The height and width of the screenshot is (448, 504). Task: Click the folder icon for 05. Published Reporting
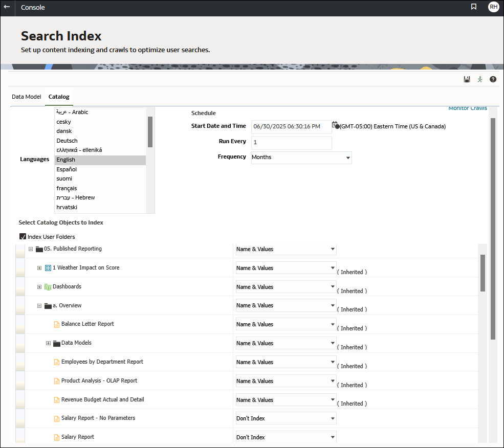pos(39,249)
